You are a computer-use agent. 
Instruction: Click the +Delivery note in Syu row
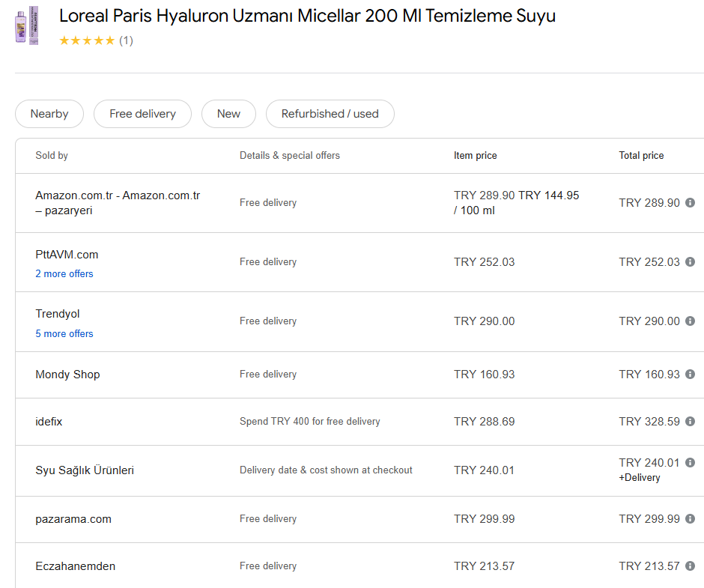point(640,477)
